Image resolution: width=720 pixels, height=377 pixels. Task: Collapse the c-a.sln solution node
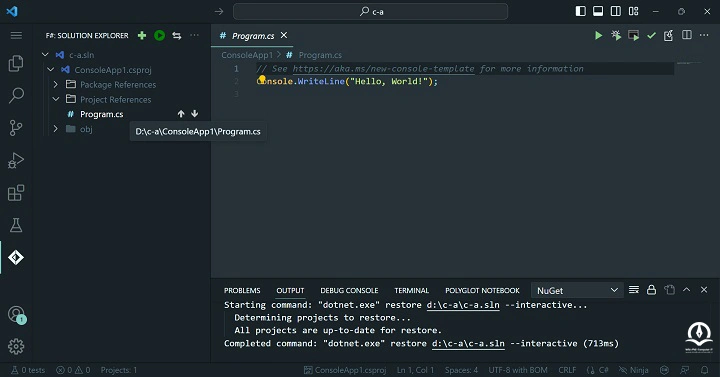coord(45,54)
